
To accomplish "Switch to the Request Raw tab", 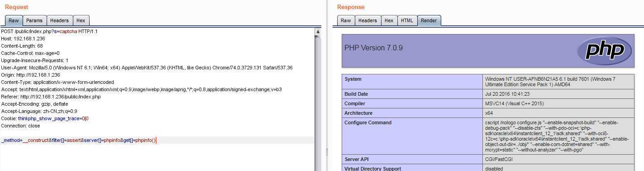I will tap(14, 20).
